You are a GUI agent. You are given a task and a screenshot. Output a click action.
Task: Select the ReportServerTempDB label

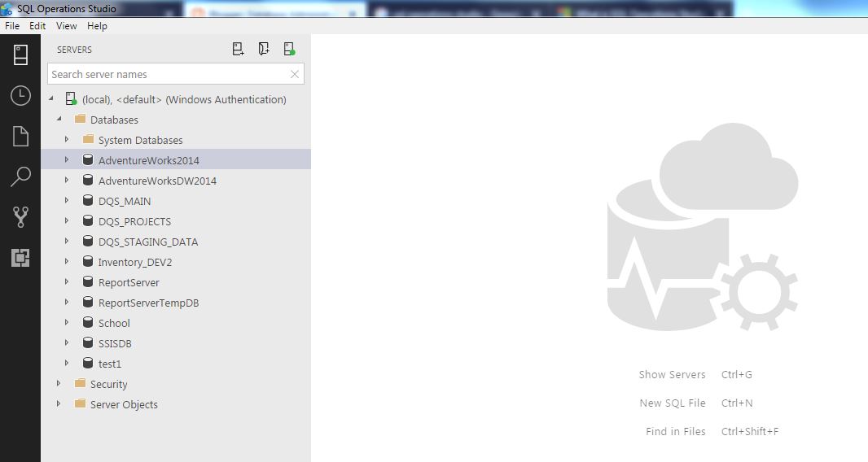click(x=148, y=303)
